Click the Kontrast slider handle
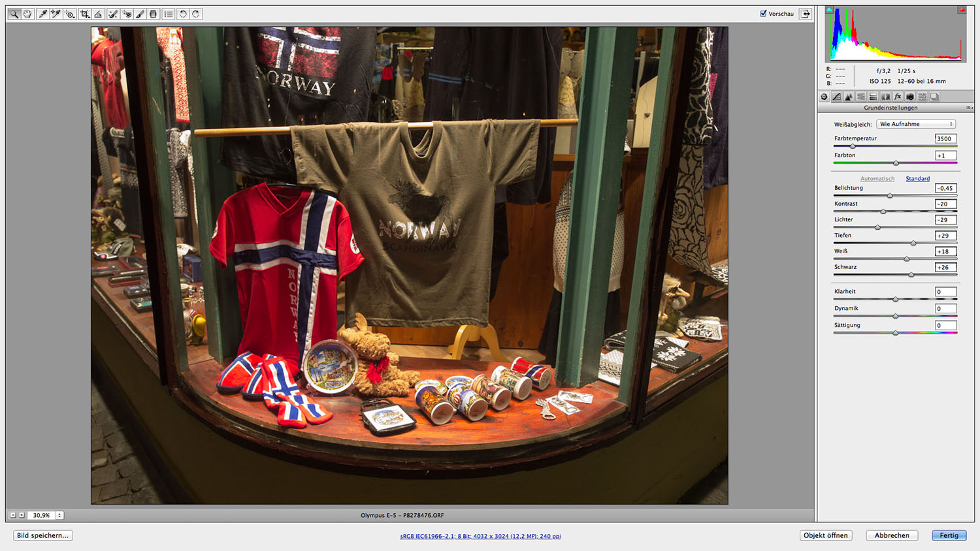The image size is (980, 551). tap(883, 212)
